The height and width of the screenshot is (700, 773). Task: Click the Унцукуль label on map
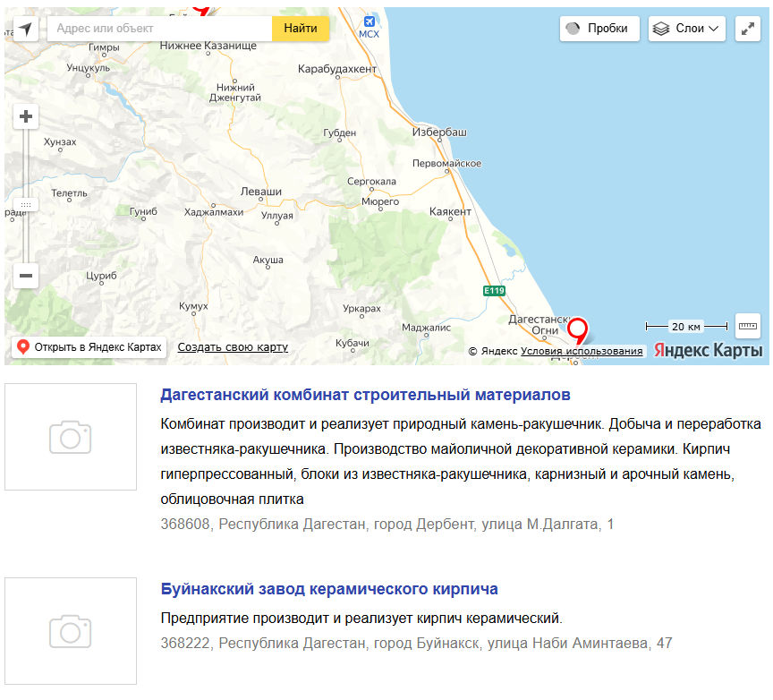(89, 67)
